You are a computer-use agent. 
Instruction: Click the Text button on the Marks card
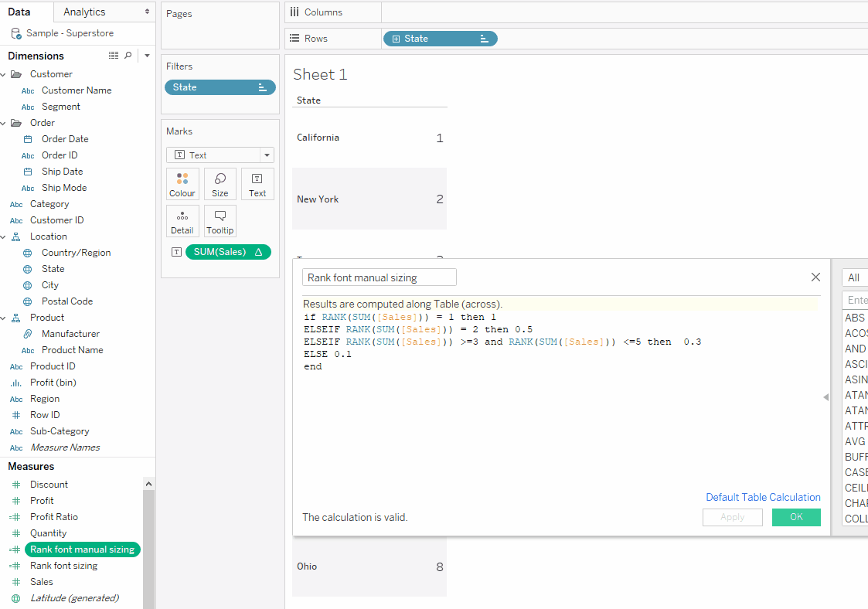257,184
